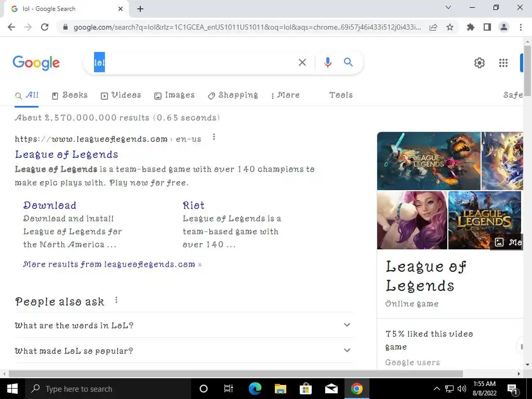Select the All results tab

[x=27, y=96]
